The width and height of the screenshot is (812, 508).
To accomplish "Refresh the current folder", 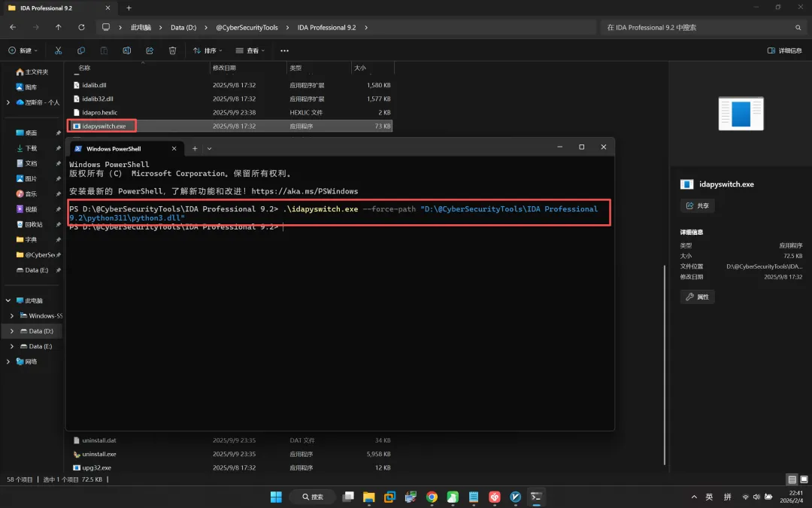I will 81,28.
